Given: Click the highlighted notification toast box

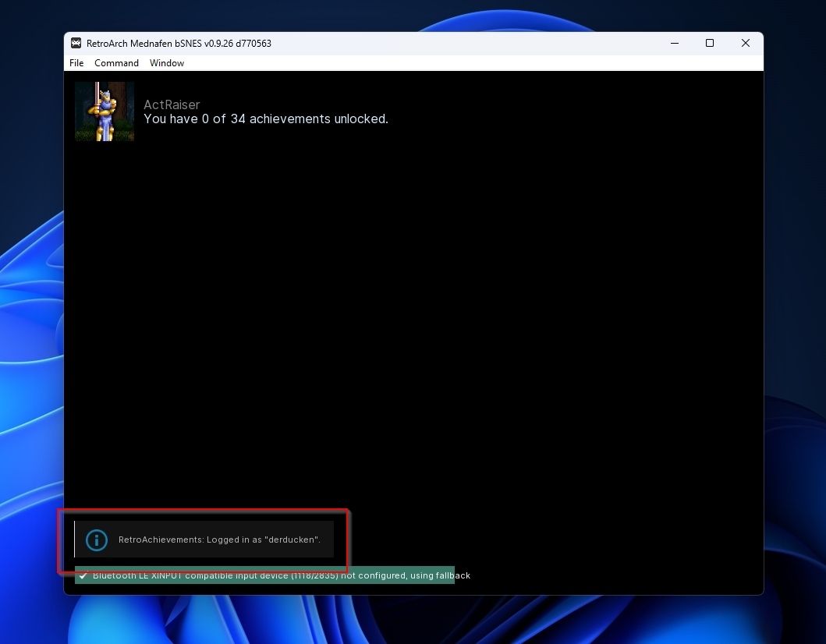Looking at the screenshot, I should (x=203, y=541).
